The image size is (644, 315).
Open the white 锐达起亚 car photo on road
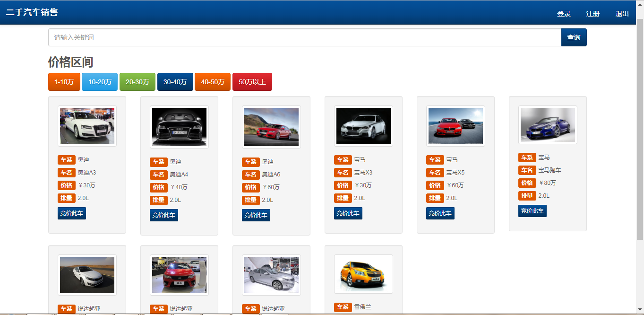click(87, 275)
